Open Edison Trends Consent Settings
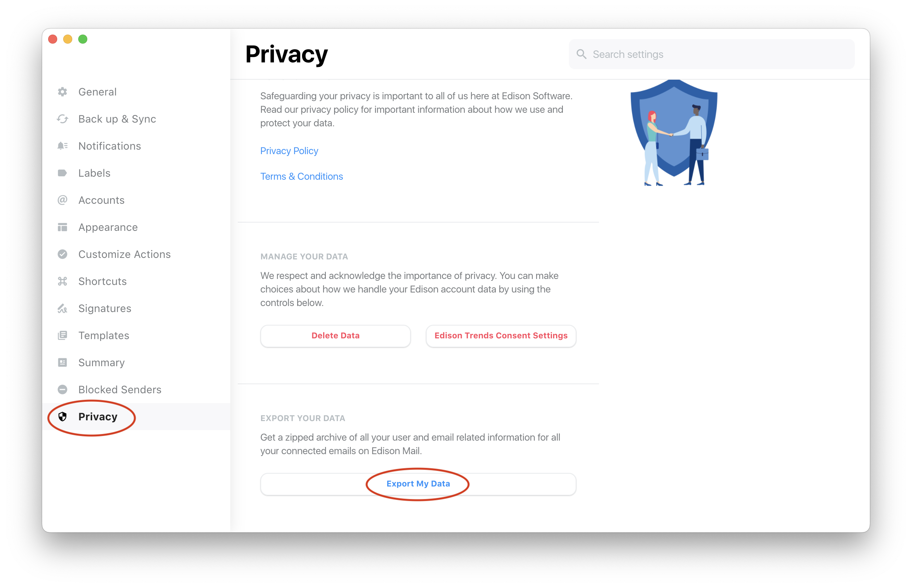The height and width of the screenshot is (588, 912). pyautogui.click(x=501, y=336)
